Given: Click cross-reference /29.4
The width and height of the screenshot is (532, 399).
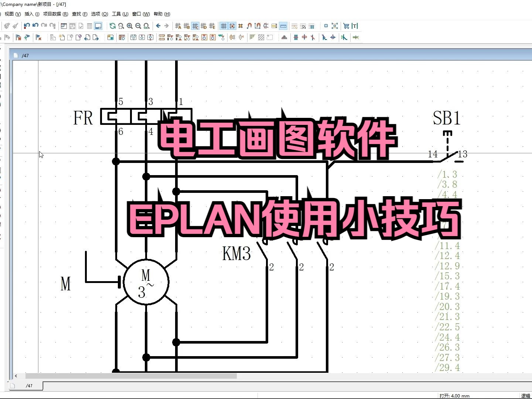Looking at the screenshot, I should [447, 368].
